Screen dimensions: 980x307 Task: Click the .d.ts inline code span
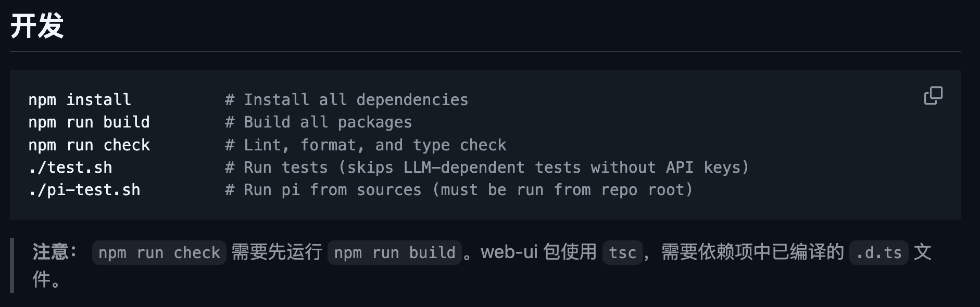coord(878,252)
